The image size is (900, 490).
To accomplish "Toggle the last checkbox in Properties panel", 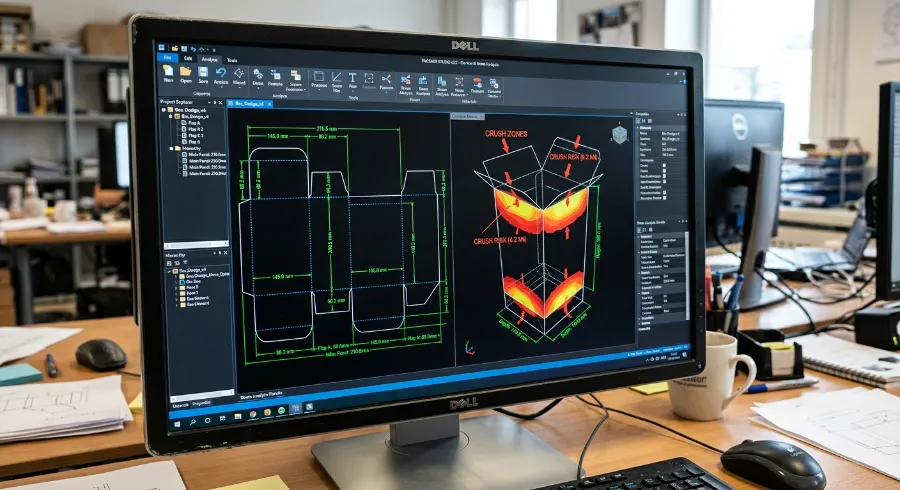I will (x=664, y=198).
